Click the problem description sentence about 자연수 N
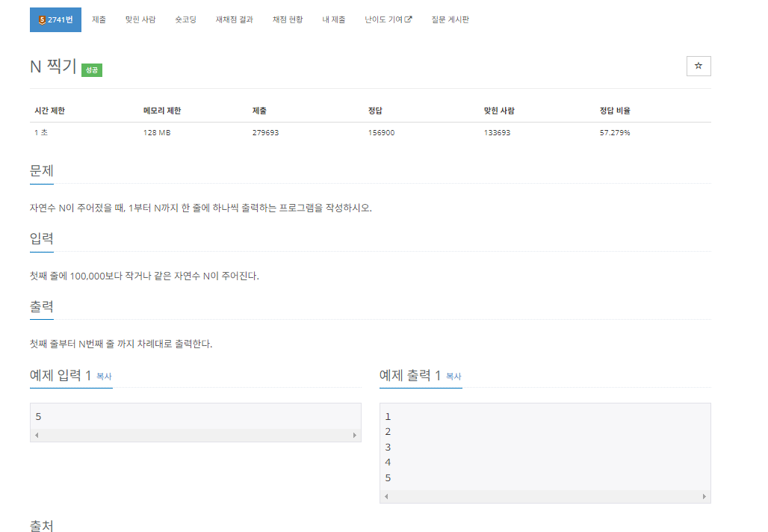The image size is (768, 532). (x=201, y=208)
